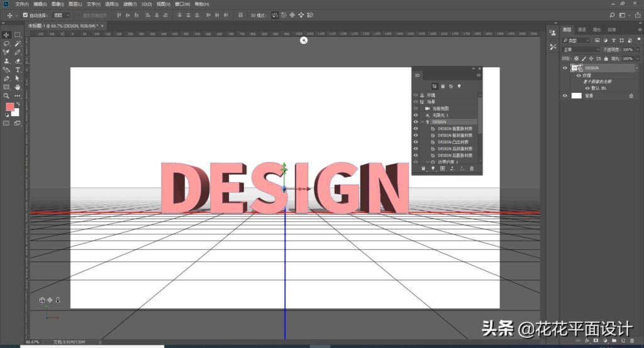644x348 pixels.
Task: Filter 3D panel by Materials
Action: coord(451,86)
